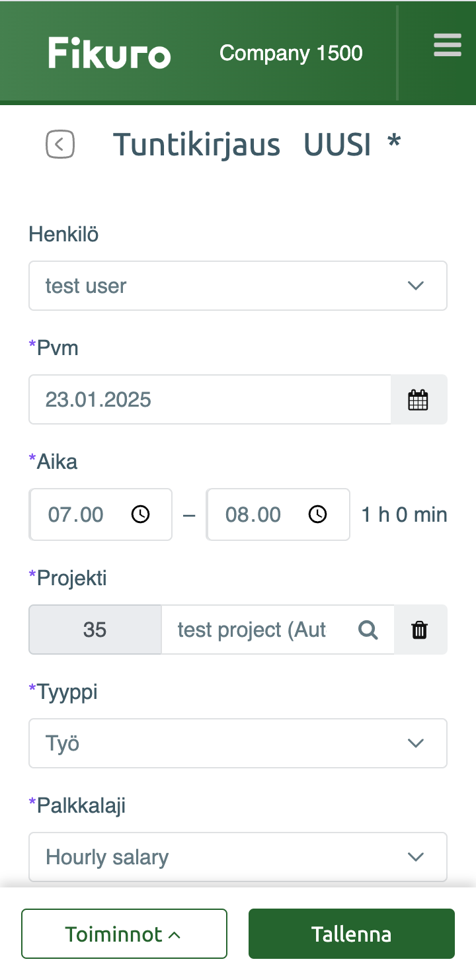The height and width of the screenshot is (980, 476).
Task: Clear project with the trash icon
Action: 420,630
